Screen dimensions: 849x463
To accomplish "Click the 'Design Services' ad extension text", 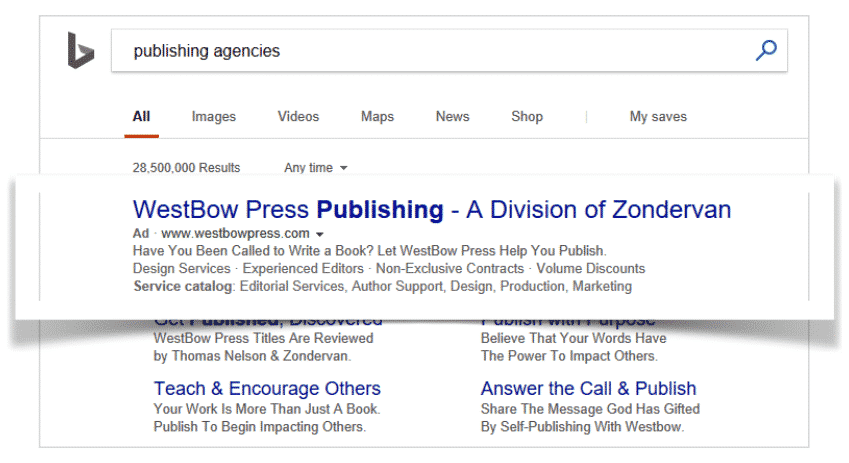I will pyautogui.click(x=181, y=269).
